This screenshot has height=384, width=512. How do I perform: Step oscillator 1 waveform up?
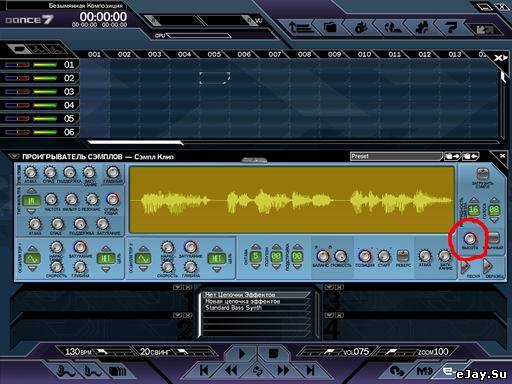tap(32, 248)
